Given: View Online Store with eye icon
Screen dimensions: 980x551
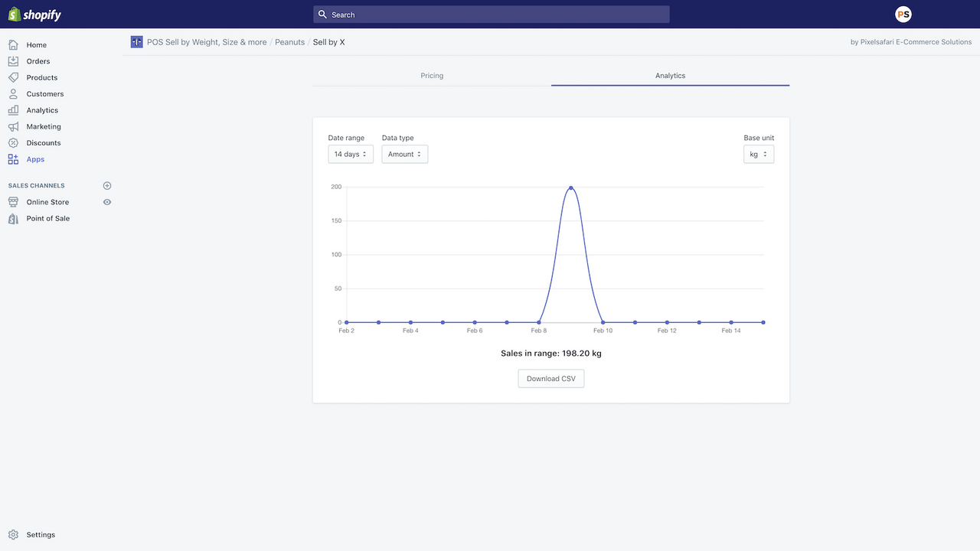Looking at the screenshot, I should point(107,202).
